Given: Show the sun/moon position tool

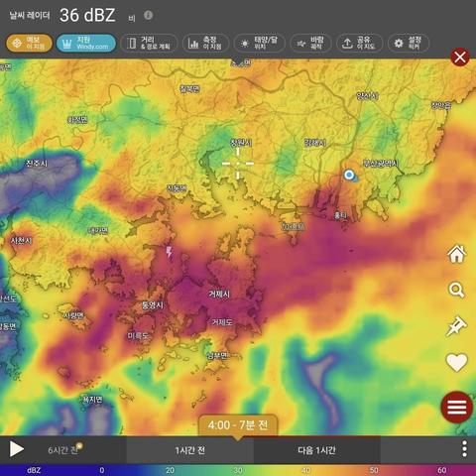Looking at the screenshot, I should (x=260, y=43).
